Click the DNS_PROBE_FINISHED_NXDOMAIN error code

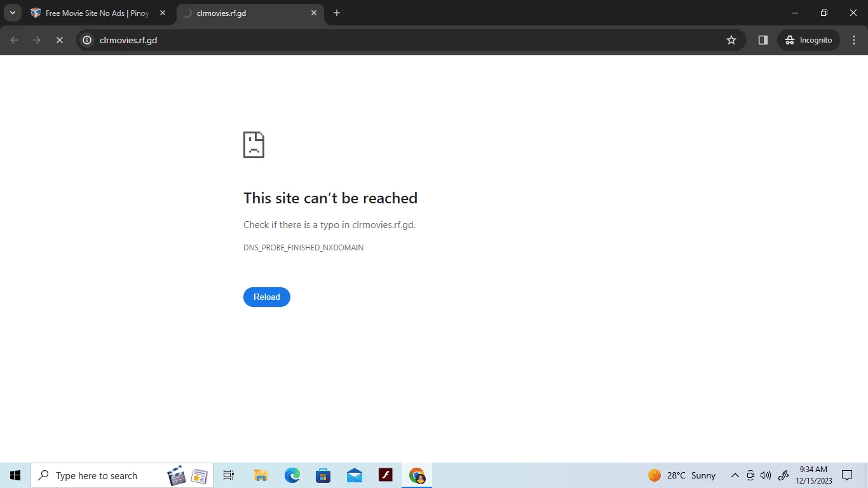point(304,248)
